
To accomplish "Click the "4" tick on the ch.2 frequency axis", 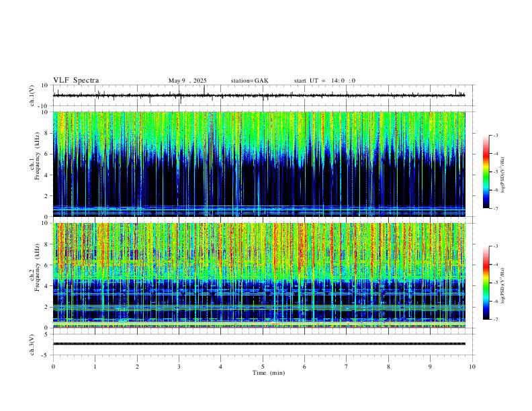I will pyautogui.click(x=47, y=286).
